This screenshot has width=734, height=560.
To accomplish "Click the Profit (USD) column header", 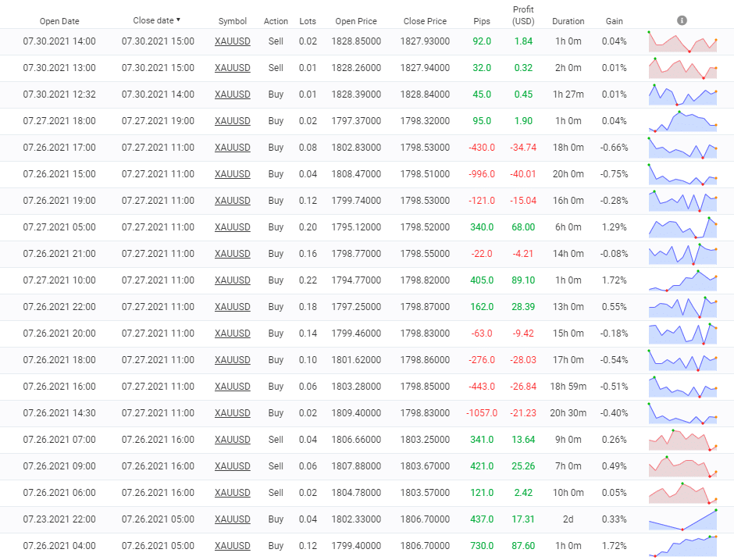I will pos(523,16).
